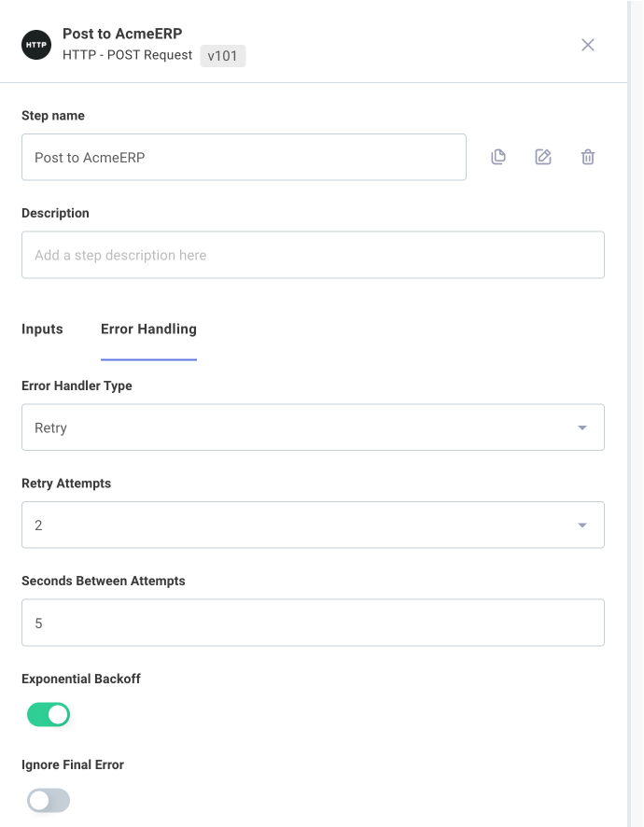Viewport: 644px width, 827px height.
Task: Click the HTTP - POST Request subtitle
Action: (127, 55)
